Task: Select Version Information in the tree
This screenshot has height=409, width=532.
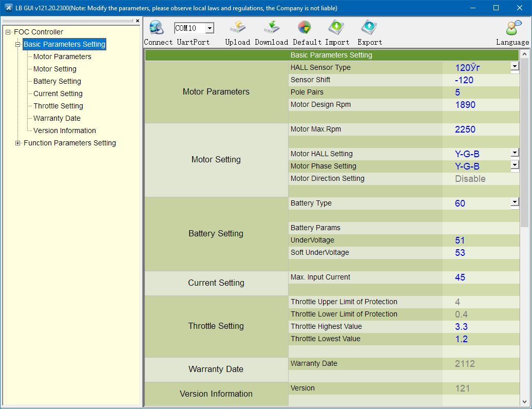Action: pos(64,131)
